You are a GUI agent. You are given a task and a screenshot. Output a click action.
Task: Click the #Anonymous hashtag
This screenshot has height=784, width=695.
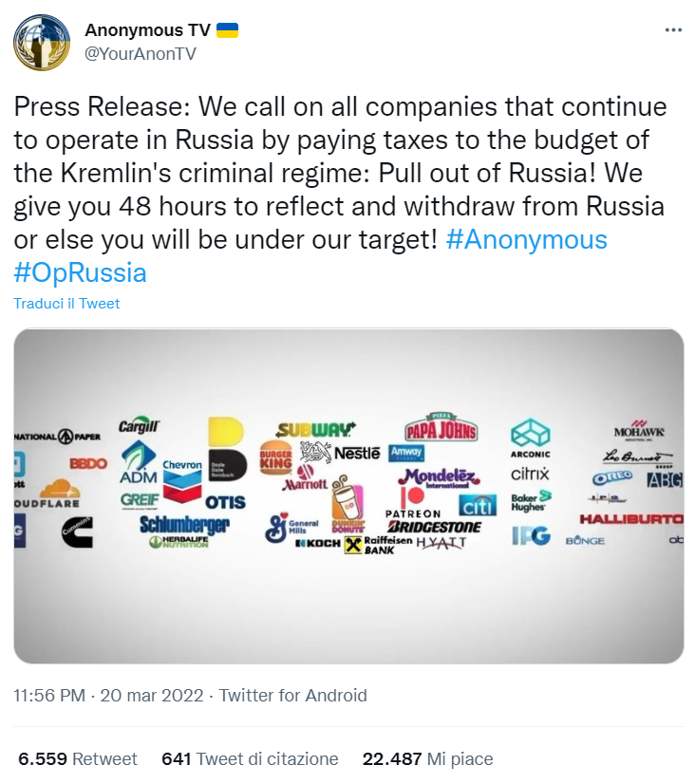(525, 239)
